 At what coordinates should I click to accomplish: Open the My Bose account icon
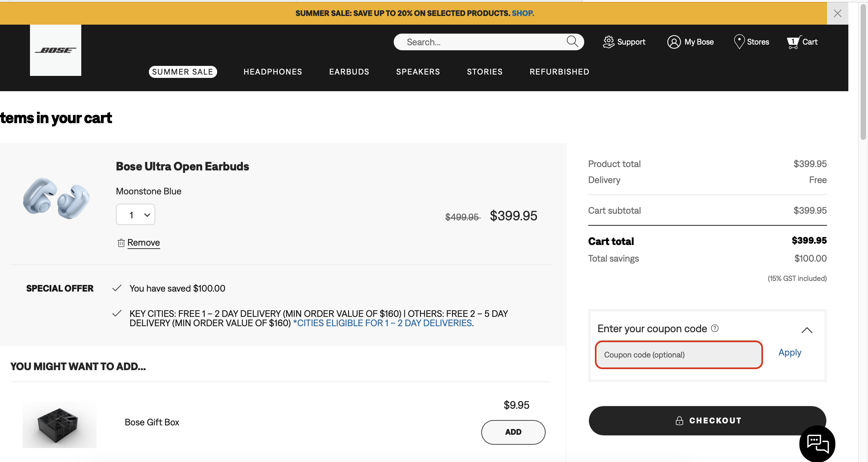673,42
